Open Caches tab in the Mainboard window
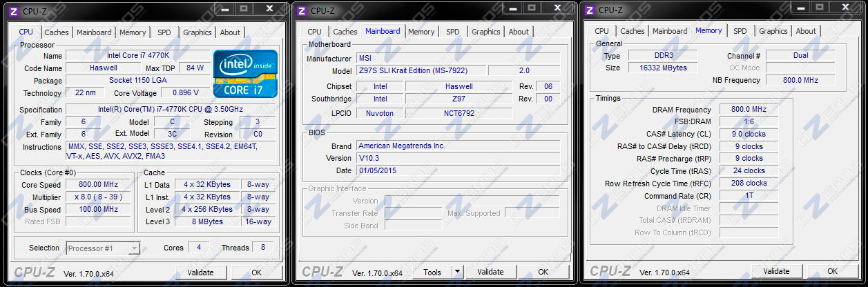The image size is (868, 287). pos(345,32)
